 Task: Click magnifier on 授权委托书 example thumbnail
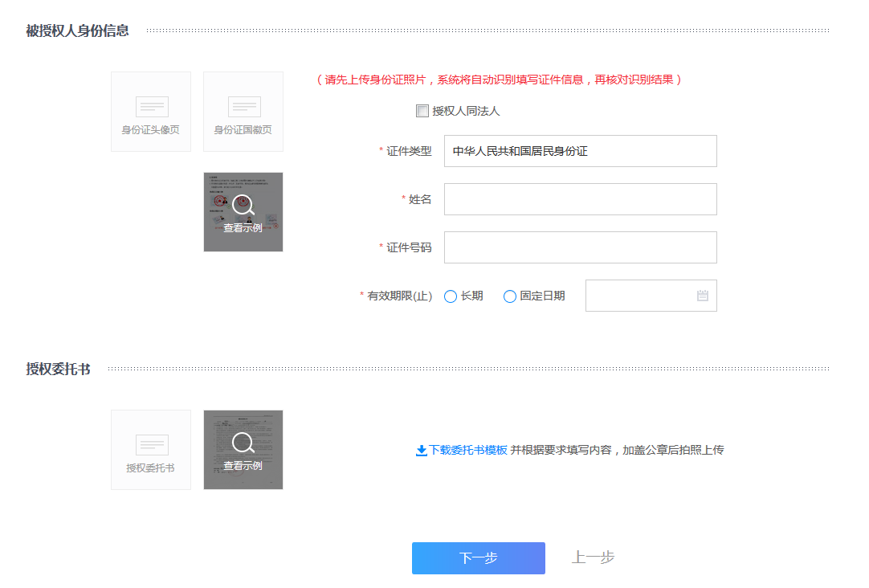[243, 443]
